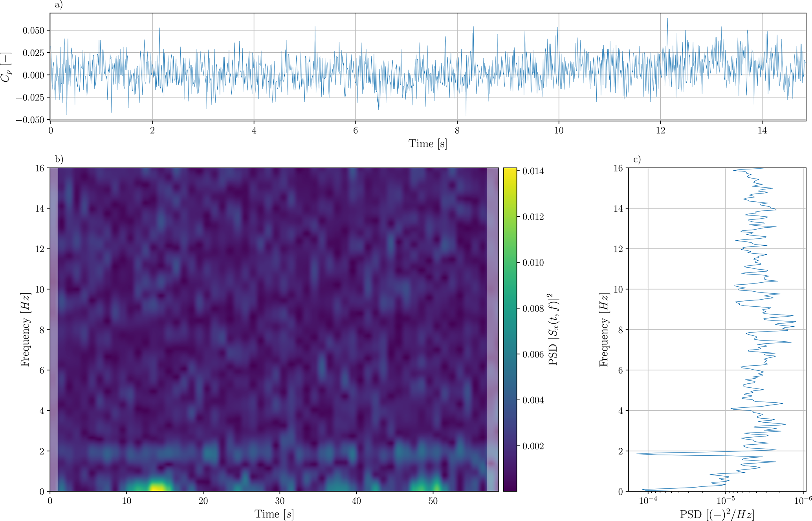Click the spectrogram's 'Time [s]' axis label
This screenshot has height=521, width=812.
(274, 514)
